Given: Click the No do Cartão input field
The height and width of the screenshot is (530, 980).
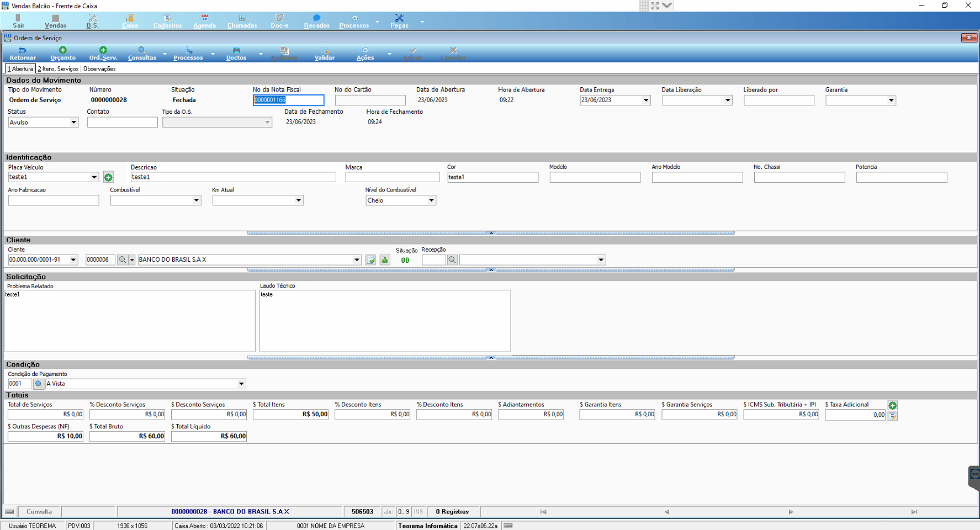Looking at the screenshot, I should click(x=370, y=100).
